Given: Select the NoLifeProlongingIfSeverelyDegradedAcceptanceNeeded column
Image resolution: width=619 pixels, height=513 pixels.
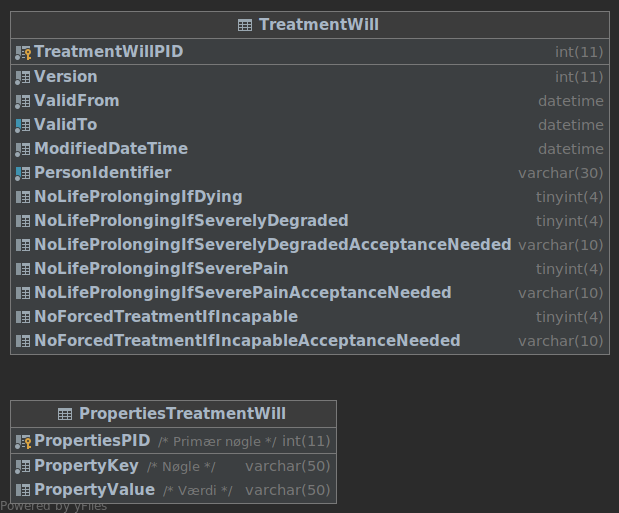Looking at the screenshot, I should pos(272,245).
